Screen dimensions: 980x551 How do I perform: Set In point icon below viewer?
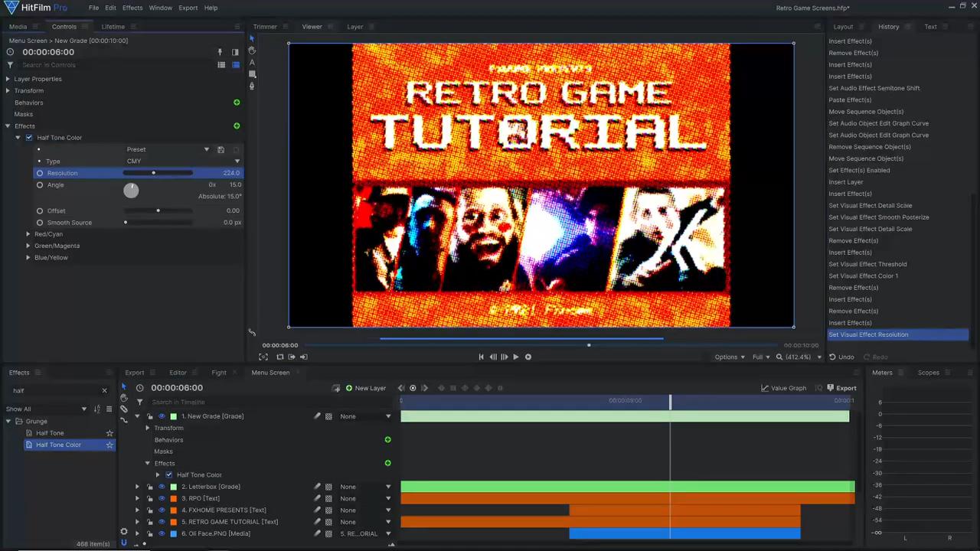(x=292, y=357)
